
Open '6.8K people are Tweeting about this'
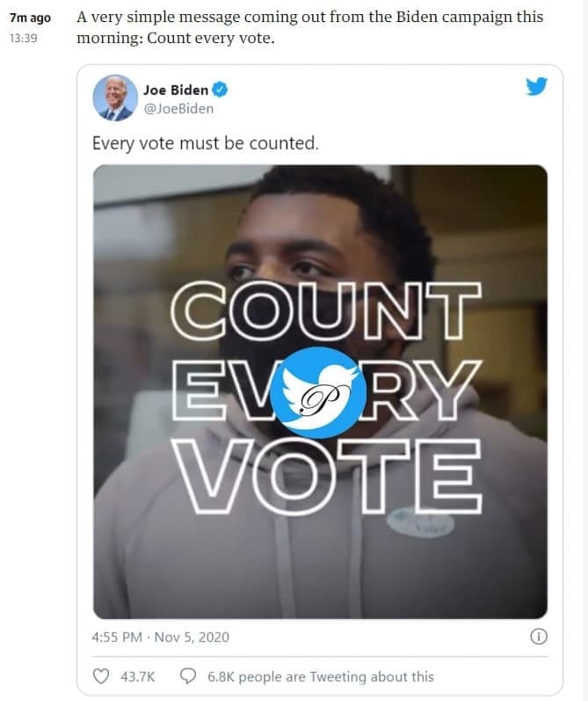pos(320,676)
